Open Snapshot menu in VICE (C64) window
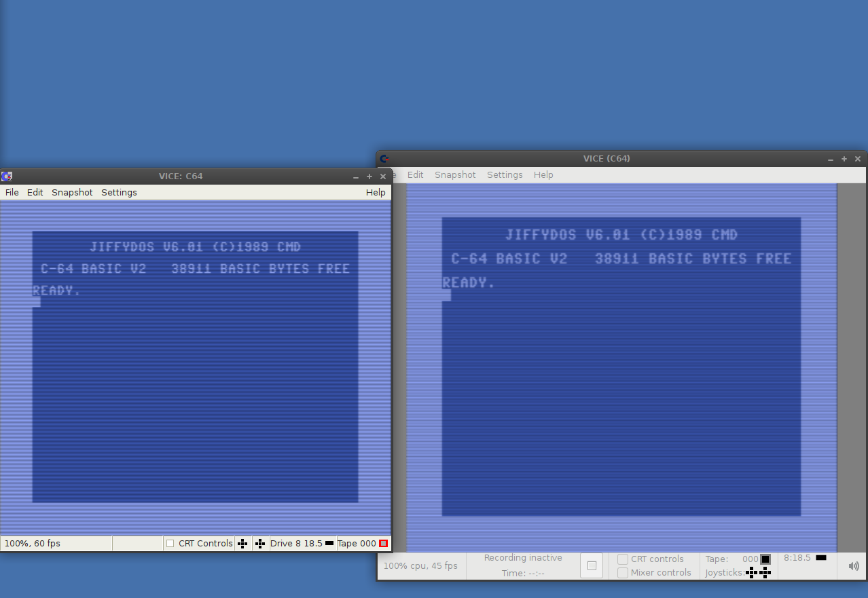868x598 pixels. coord(455,175)
